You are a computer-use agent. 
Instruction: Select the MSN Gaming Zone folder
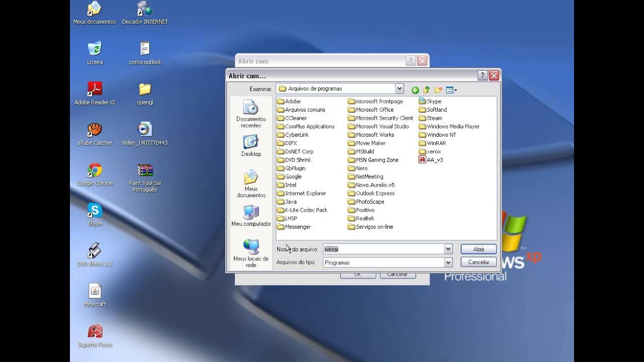[373, 160]
